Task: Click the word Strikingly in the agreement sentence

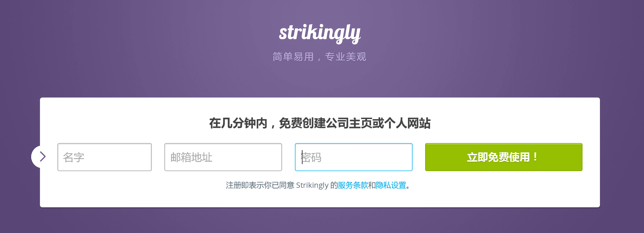Action: point(312,185)
